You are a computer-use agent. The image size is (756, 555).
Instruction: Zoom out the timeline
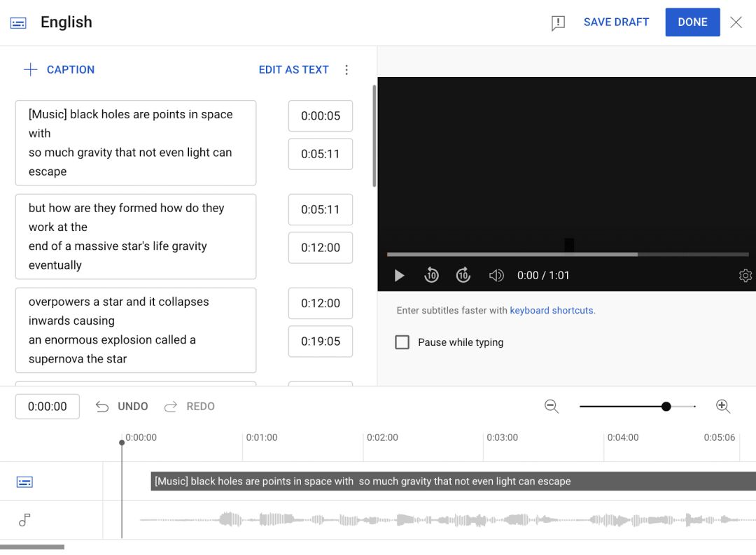coord(552,407)
